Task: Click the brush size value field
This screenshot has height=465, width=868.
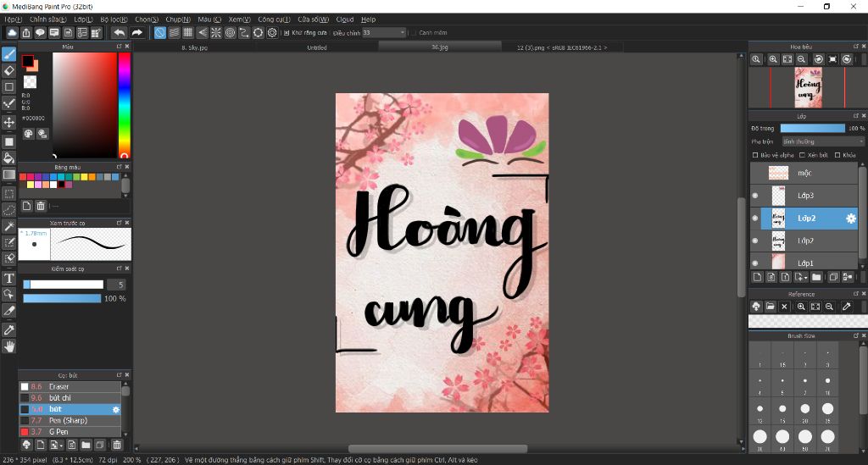Action: [116, 285]
